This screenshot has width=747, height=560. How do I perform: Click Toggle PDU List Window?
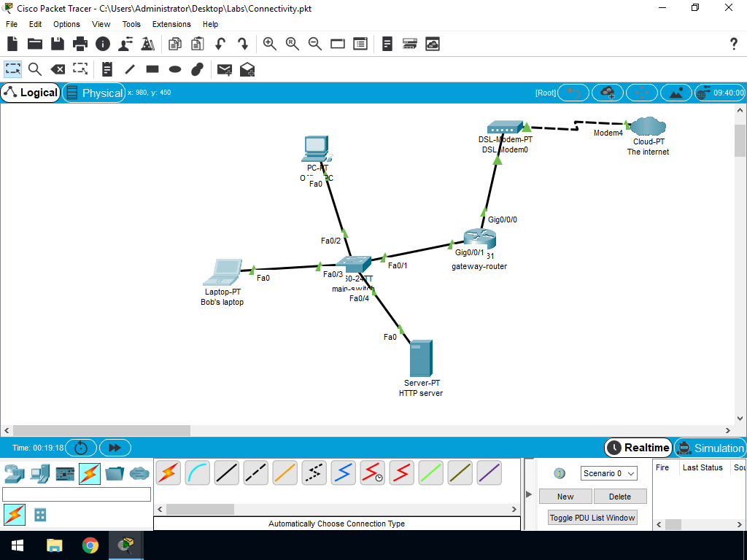tap(592, 518)
